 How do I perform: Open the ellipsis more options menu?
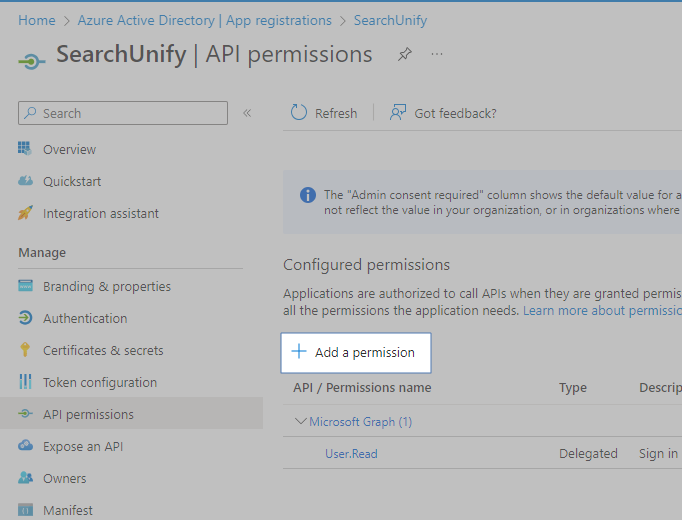click(x=437, y=55)
